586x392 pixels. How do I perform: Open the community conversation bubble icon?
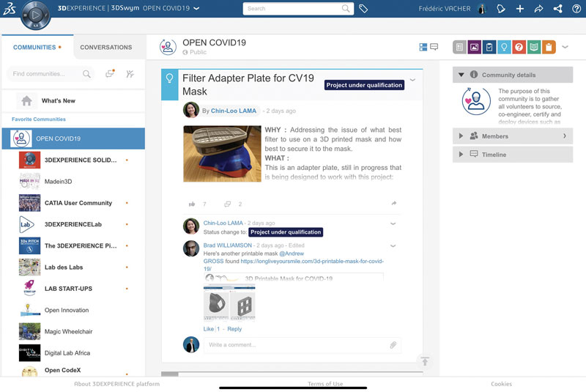pos(434,47)
